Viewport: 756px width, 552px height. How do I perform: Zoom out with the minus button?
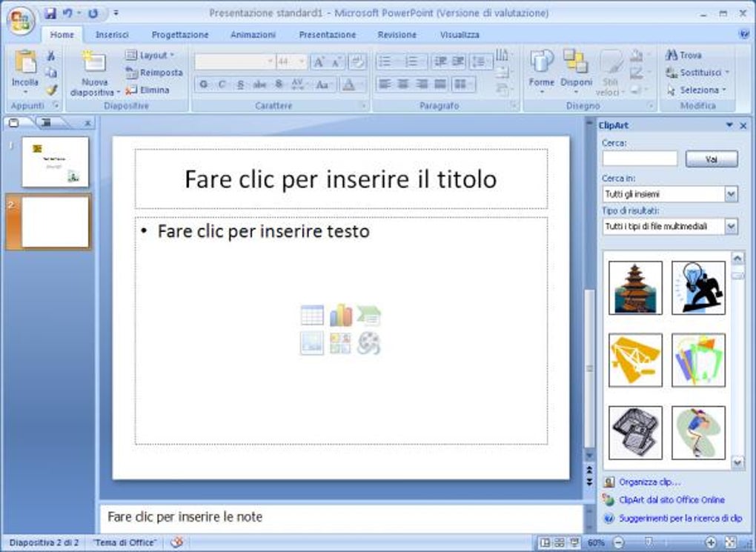[619, 543]
